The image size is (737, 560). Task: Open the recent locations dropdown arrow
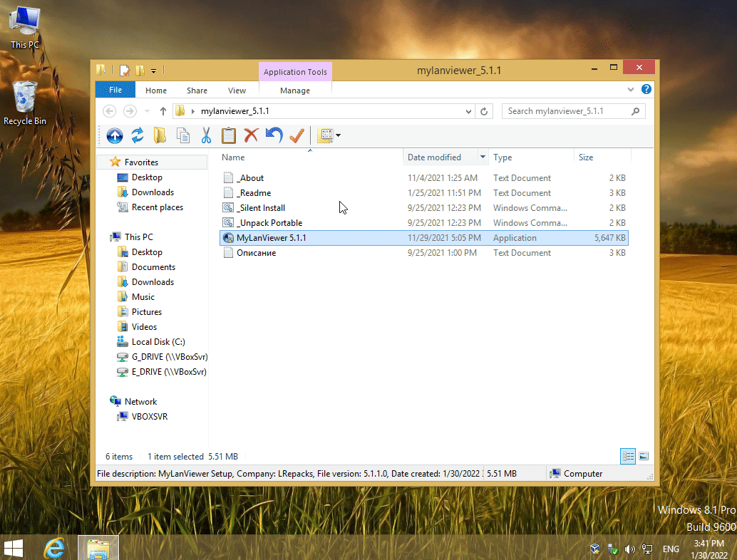147,111
